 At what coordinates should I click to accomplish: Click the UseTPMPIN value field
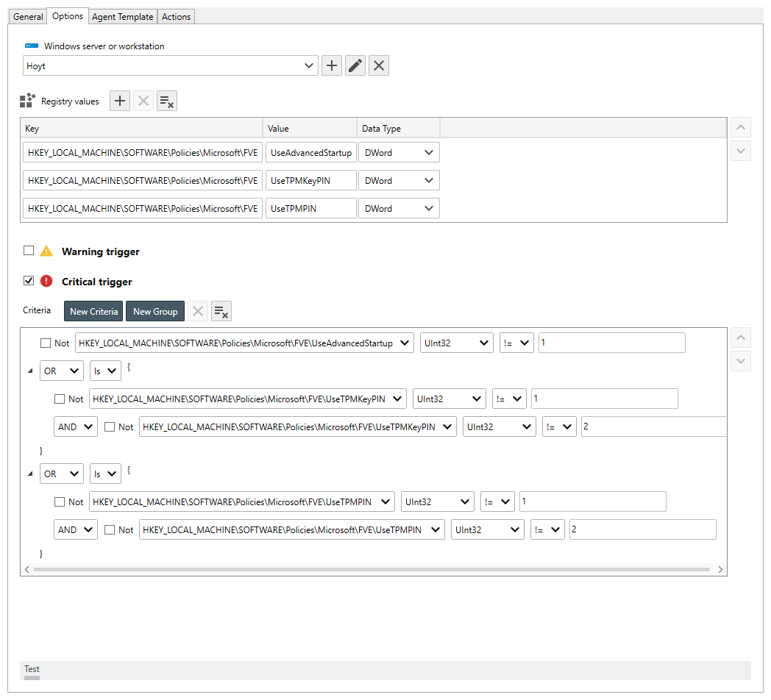click(312, 209)
